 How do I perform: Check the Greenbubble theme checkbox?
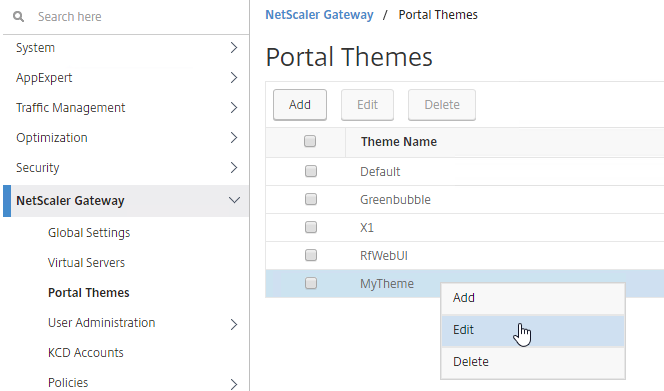click(311, 199)
